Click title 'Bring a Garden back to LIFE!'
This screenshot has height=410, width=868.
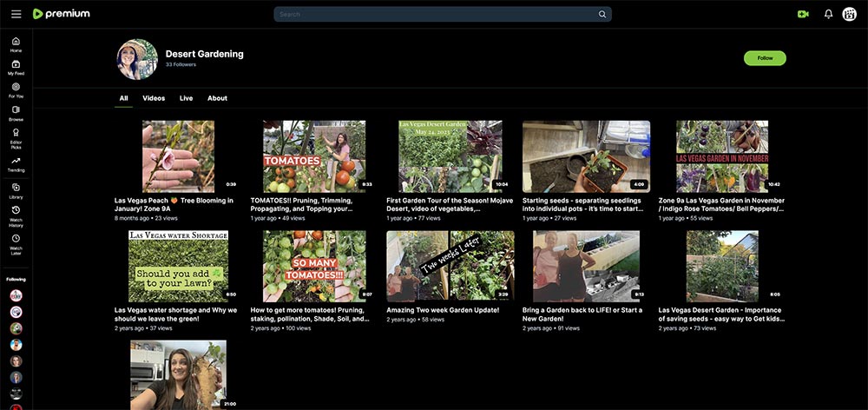click(x=582, y=314)
